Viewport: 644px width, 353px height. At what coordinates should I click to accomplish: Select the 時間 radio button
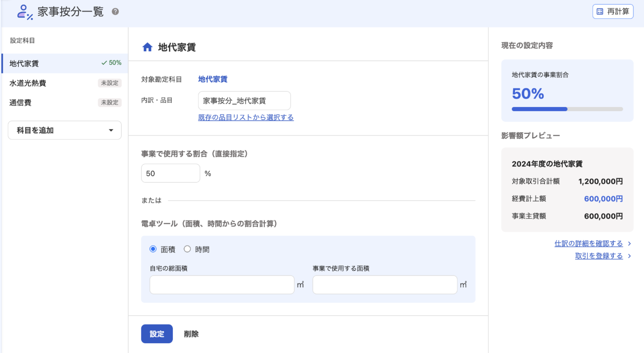click(x=187, y=249)
